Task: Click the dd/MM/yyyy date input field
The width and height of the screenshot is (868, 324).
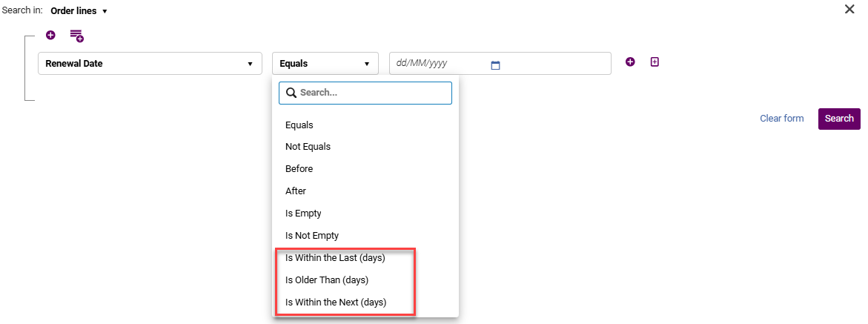Action: pyautogui.click(x=441, y=64)
